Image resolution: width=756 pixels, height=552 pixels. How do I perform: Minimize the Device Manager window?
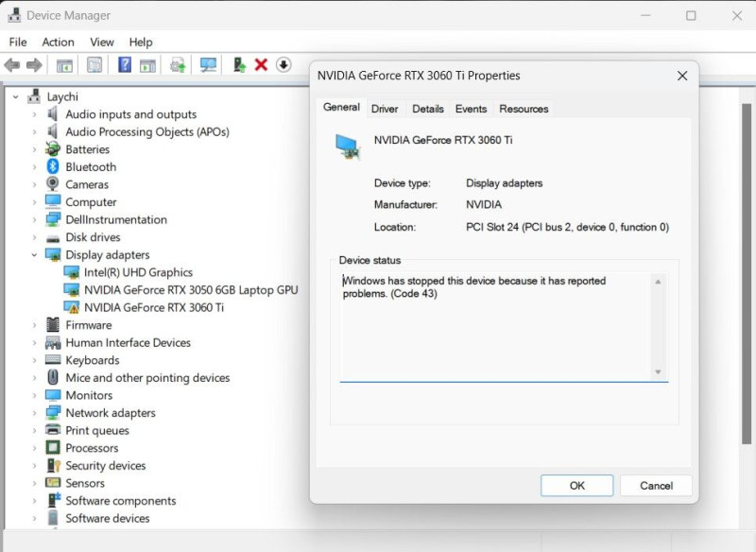[x=645, y=15]
